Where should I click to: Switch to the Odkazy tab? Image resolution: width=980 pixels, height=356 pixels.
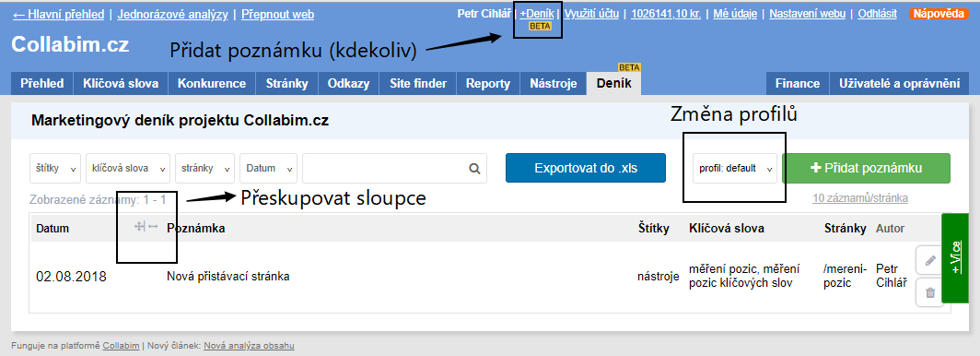pos(348,83)
